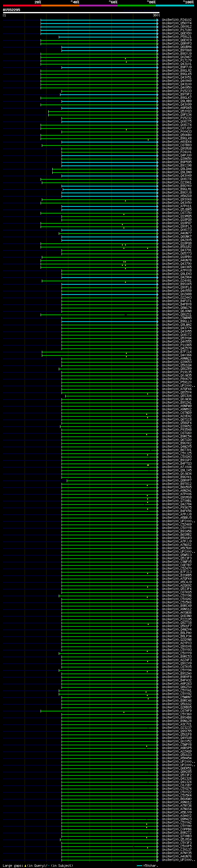Click the cyan ~100% identity legend segment
The height and width of the screenshot is (868, 197).
[x=175, y=6]
